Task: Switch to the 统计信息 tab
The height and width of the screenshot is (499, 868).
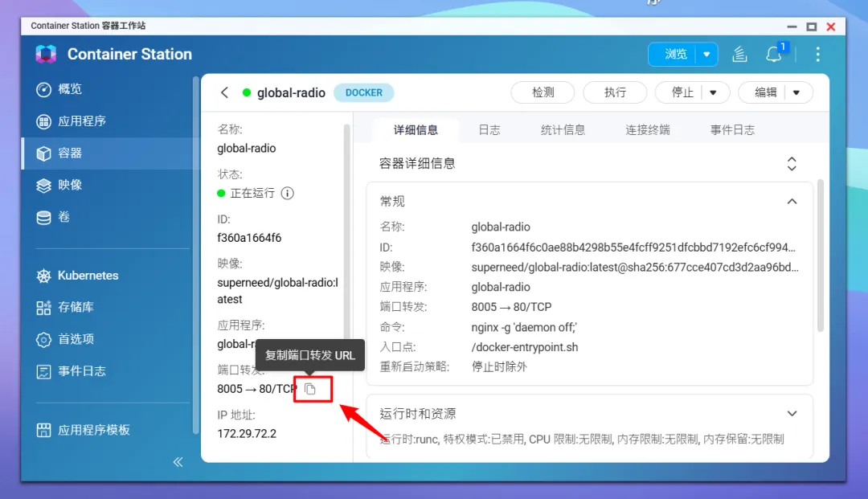Action: [x=563, y=130]
